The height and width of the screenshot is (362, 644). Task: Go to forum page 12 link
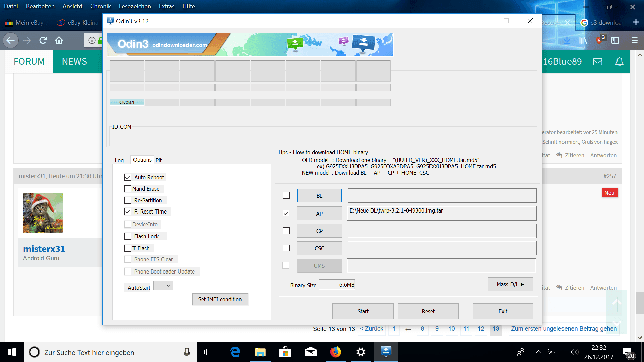(481, 329)
